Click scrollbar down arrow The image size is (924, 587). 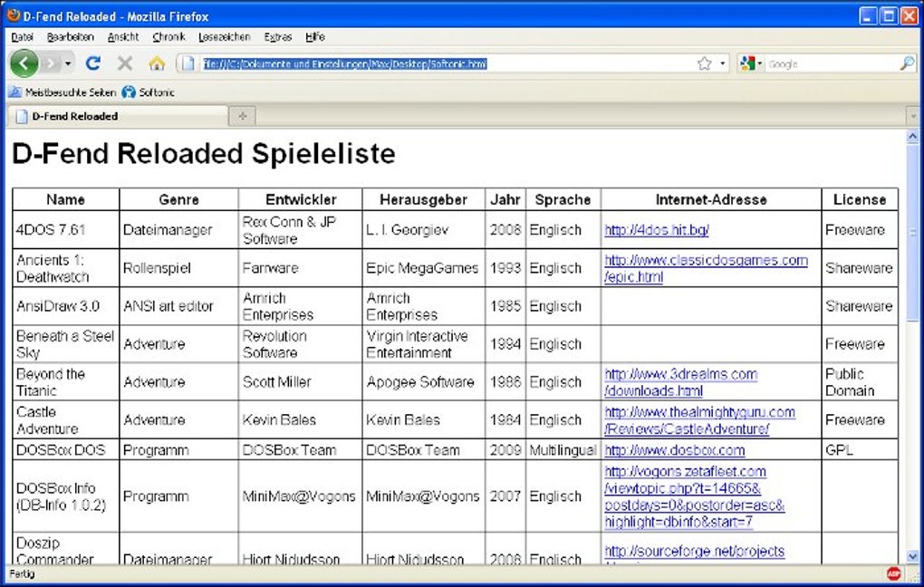912,556
